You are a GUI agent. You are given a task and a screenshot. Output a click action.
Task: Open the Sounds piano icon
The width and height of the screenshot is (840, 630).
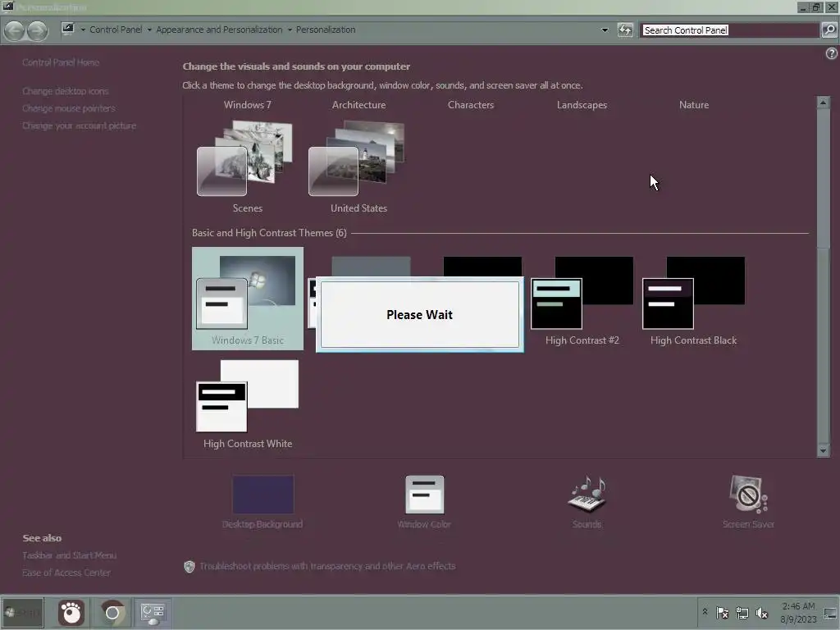[x=587, y=493]
